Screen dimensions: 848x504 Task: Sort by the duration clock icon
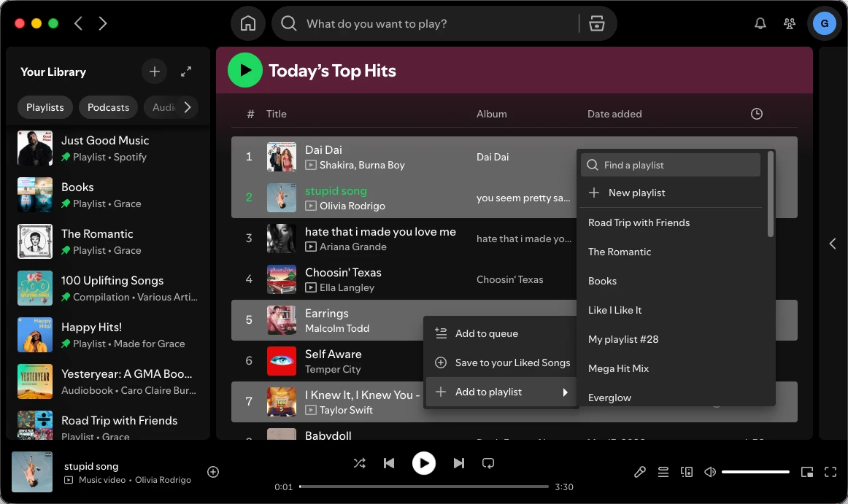[757, 114]
